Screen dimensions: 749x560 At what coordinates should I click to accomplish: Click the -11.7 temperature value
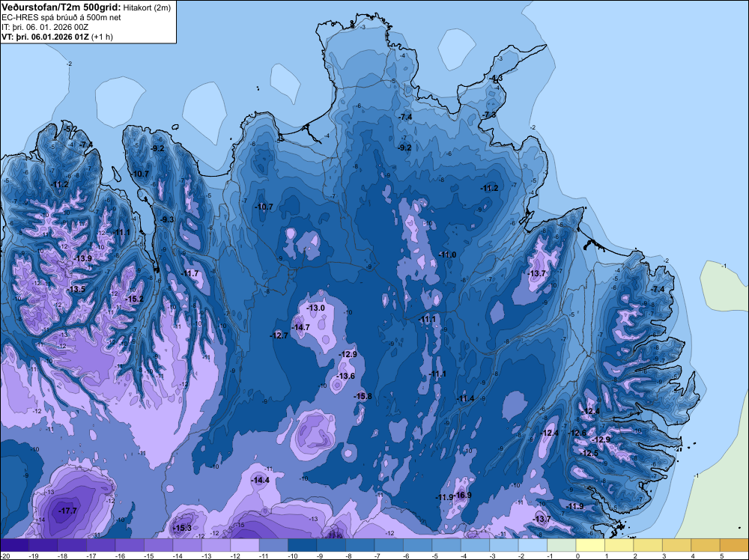click(189, 273)
